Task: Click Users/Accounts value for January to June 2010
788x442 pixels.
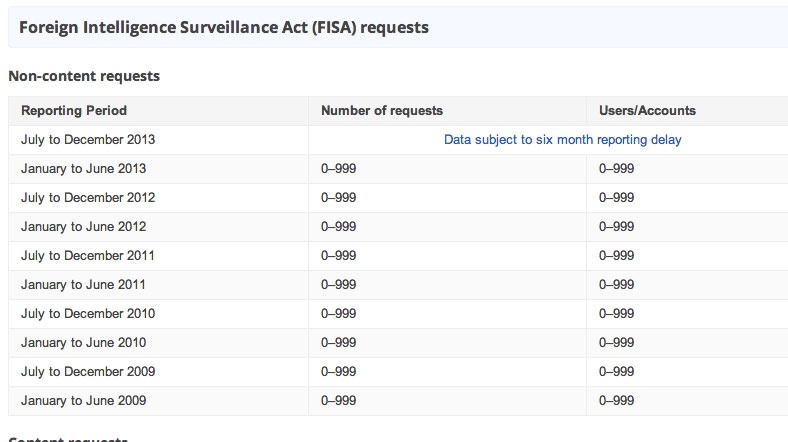Action: tap(617, 343)
